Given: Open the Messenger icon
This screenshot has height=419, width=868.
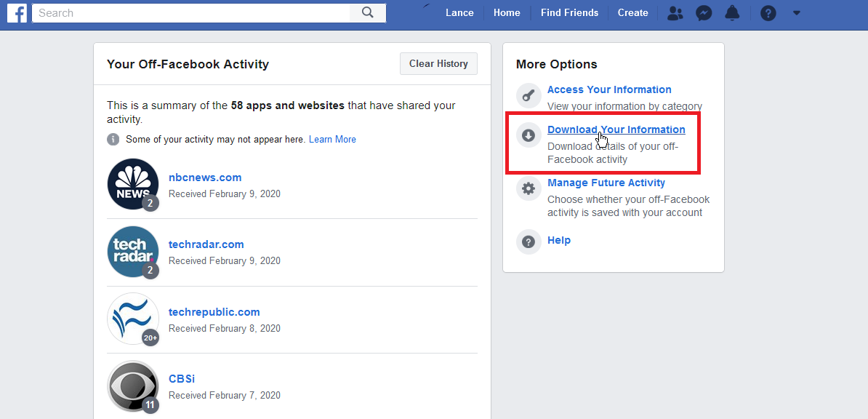Looking at the screenshot, I should tap(703, 13).
